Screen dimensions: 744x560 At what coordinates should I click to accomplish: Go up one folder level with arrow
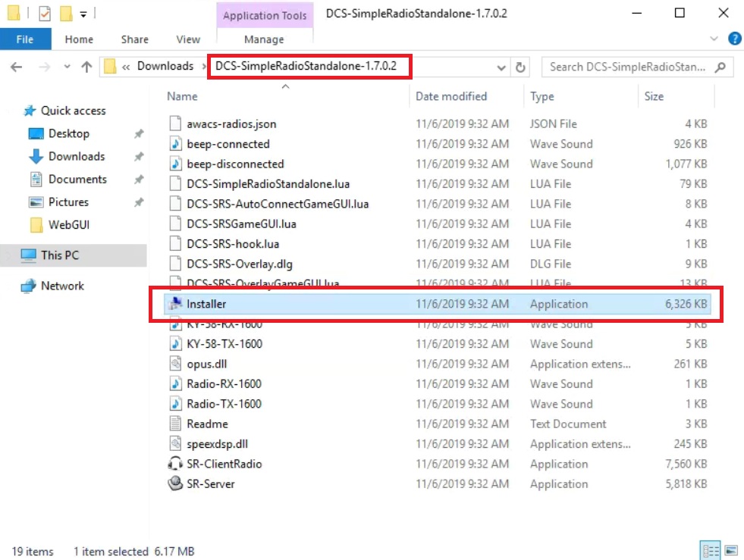86,67
